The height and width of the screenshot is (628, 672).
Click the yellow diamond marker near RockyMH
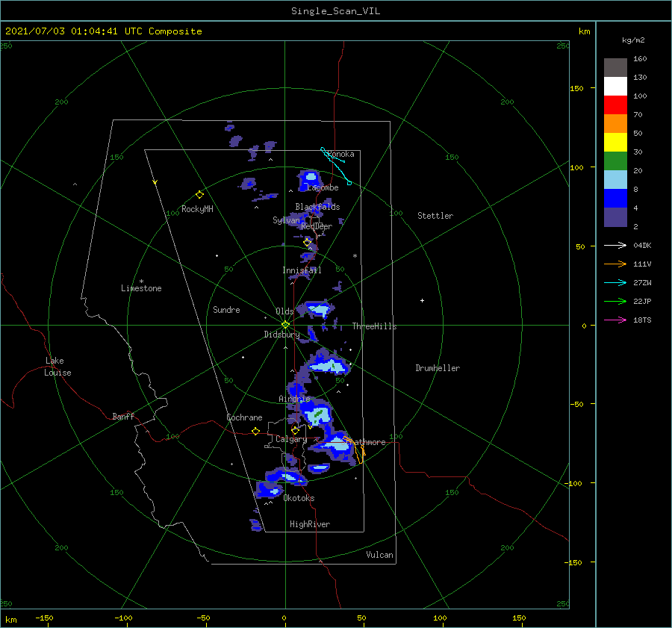tap(199, 195)
